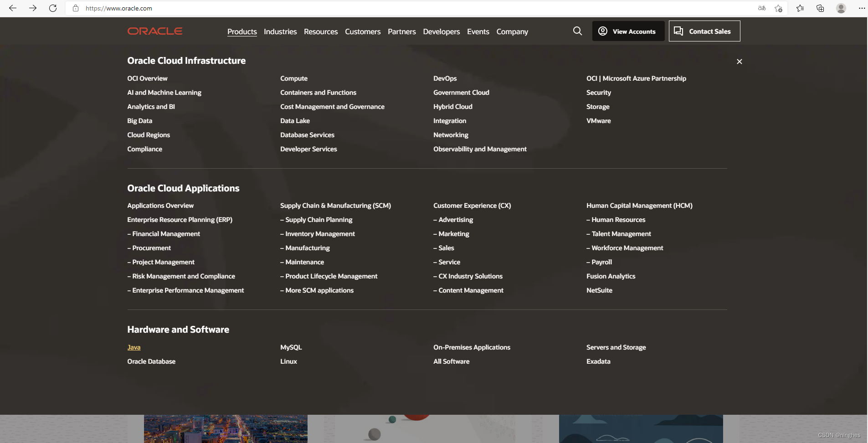868x443 pixels.
Task: Open Database Services link
Action: 307,135
